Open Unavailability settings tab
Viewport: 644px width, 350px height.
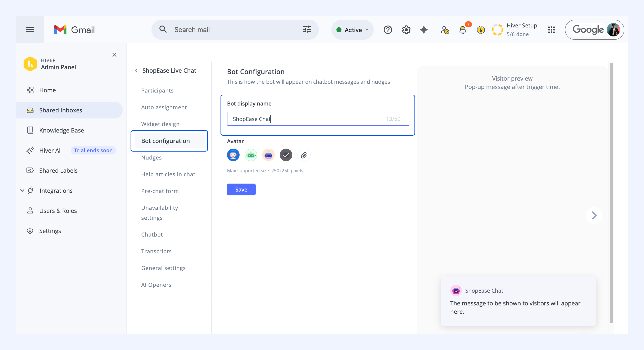[x=160, y=213]
